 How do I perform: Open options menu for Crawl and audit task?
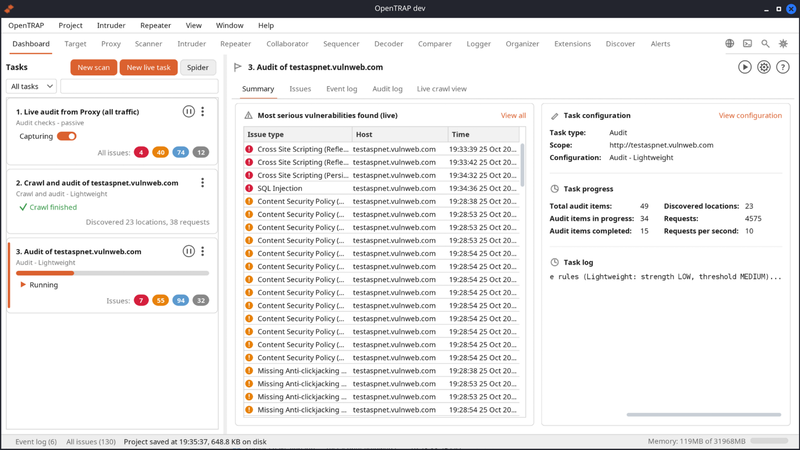[x=203, y=183]
